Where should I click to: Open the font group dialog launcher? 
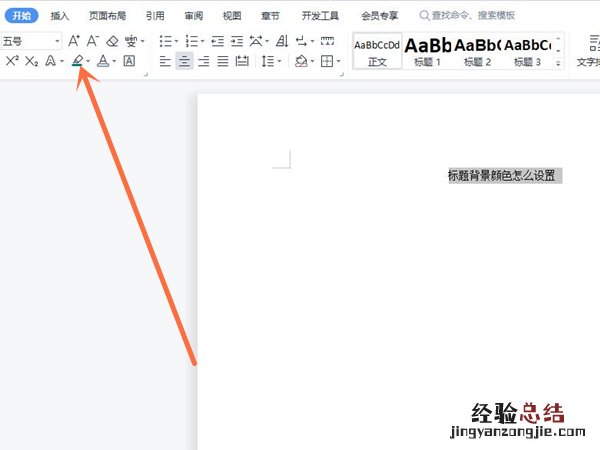click(x=146, y=74)
